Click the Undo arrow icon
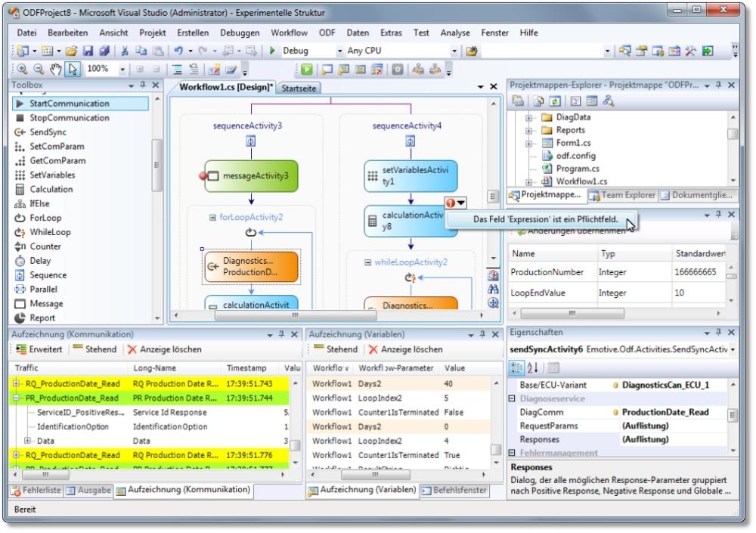756x533 pixels. (x=178, y=51)
